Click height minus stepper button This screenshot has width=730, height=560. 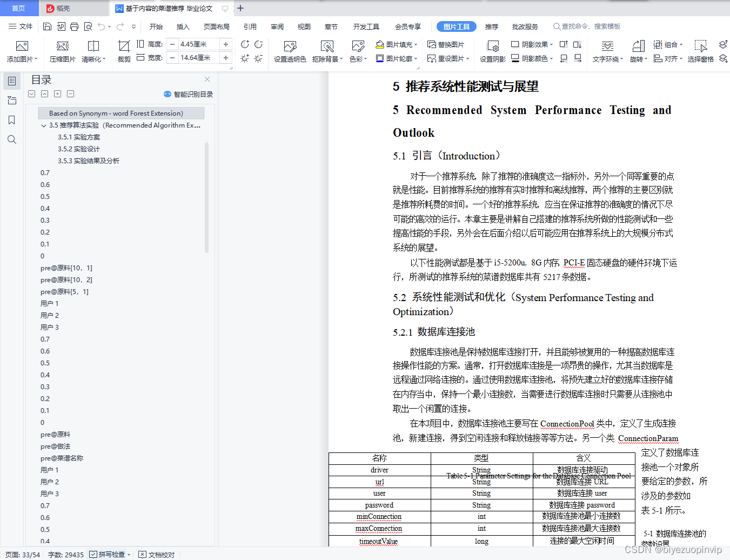[x=172, y=44]
